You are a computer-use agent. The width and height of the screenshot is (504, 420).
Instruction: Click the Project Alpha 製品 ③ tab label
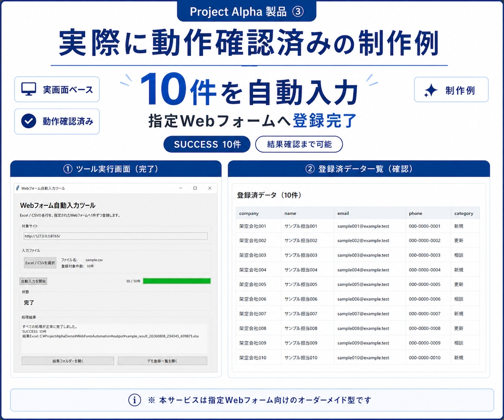[247, 12]
